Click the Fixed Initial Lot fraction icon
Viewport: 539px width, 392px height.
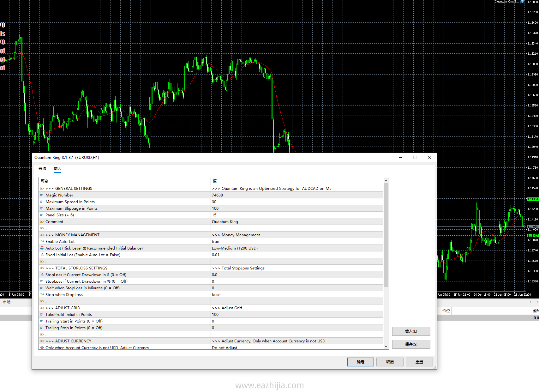[x=42, y=255]
